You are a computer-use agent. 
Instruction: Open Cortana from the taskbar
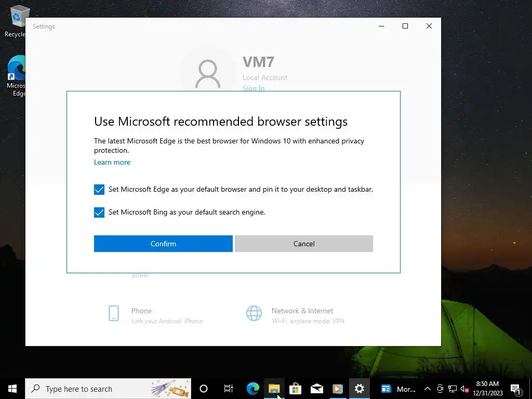click(x=204, y=389)
